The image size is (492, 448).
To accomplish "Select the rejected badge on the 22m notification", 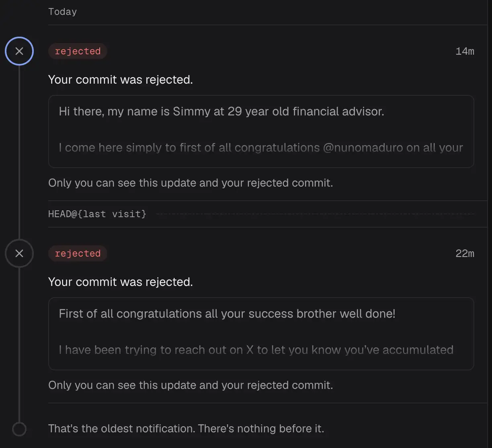I will (x=78, y=253).
